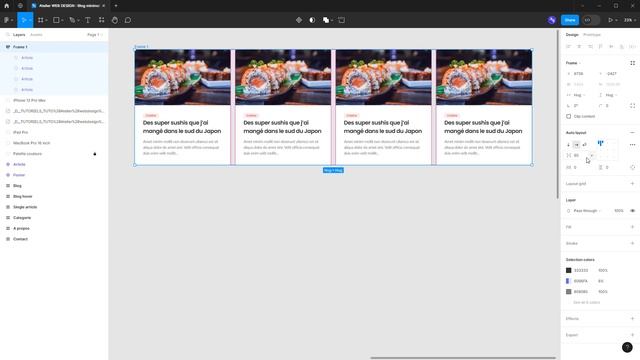Add a fill
This screenshot has width=640, height=360.
point(632,227)
